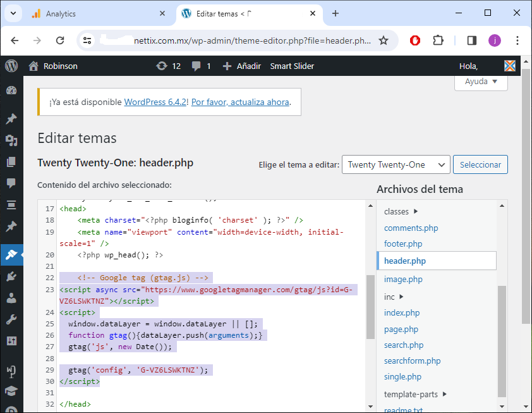Click the Seleccionar button
The height and width of the screenshot is (413, 532).
(x=480, y=164)
